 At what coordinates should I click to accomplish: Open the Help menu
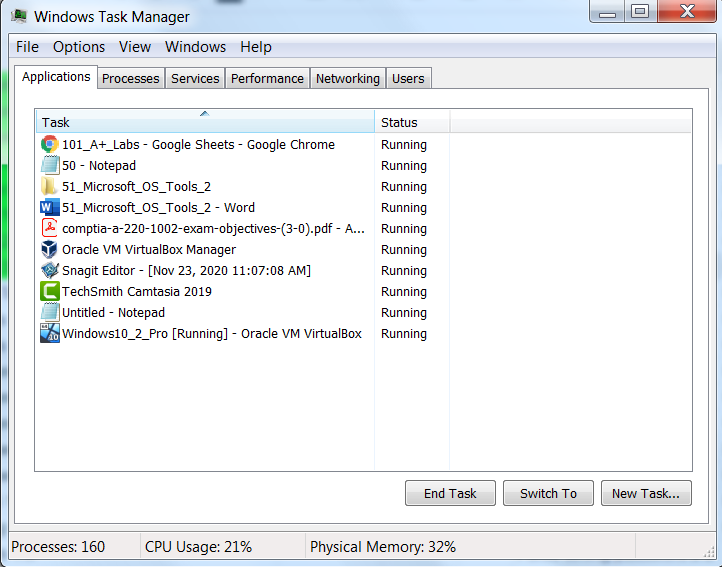pos(256,47)
